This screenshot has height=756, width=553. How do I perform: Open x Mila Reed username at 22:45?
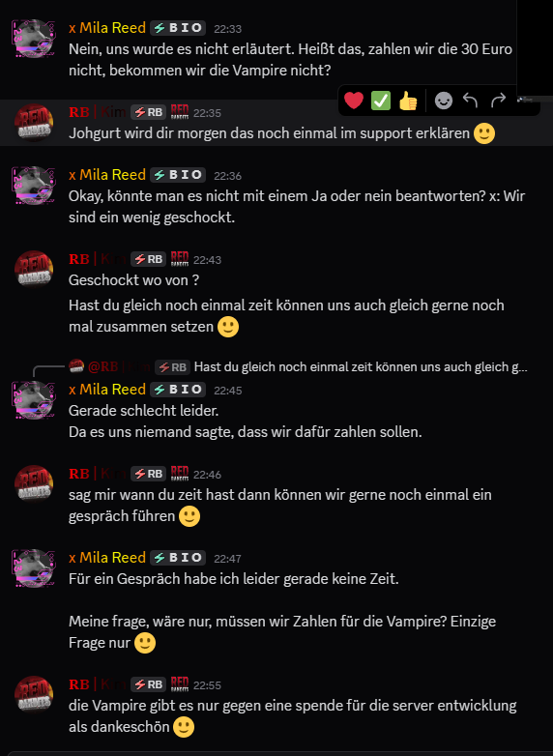pos(107,389)
